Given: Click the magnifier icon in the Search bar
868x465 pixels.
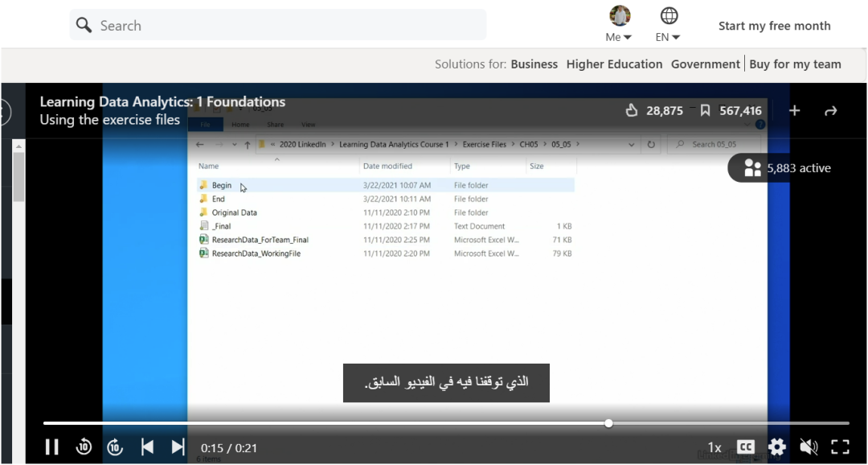Looking at the screenshot, I should click(84, 25).
